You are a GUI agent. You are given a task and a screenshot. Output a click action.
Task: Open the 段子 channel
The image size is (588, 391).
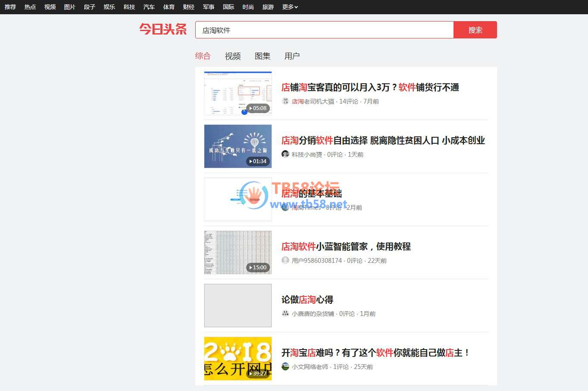pyautogui.click(x=90, y=7)
